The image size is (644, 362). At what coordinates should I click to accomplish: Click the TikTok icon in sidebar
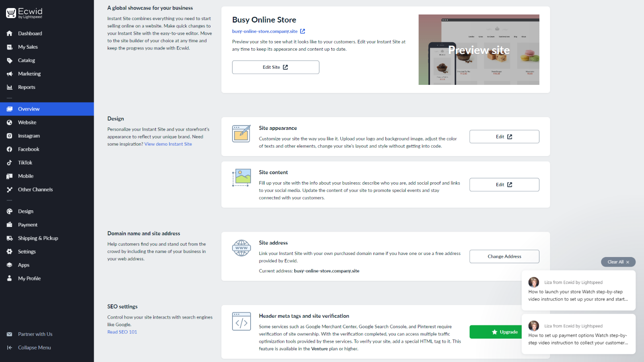(10, 162)
